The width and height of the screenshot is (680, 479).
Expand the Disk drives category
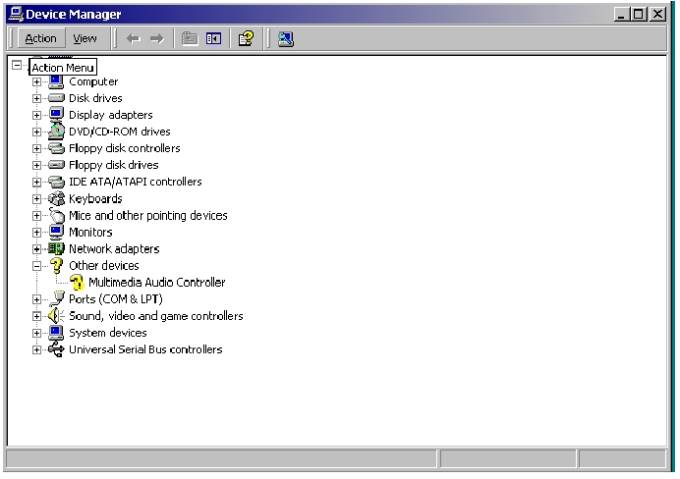[37, 98]
